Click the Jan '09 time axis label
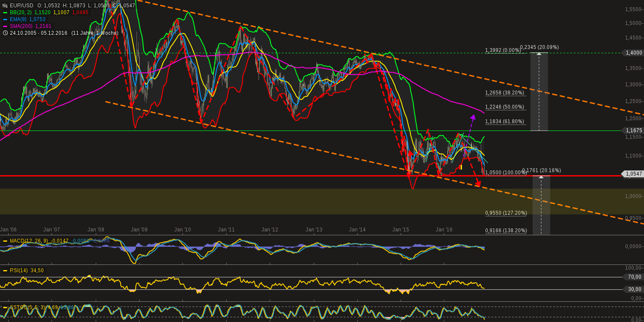Image resolution: width=644 pixels, height=322 pixels. pos(139,230)
